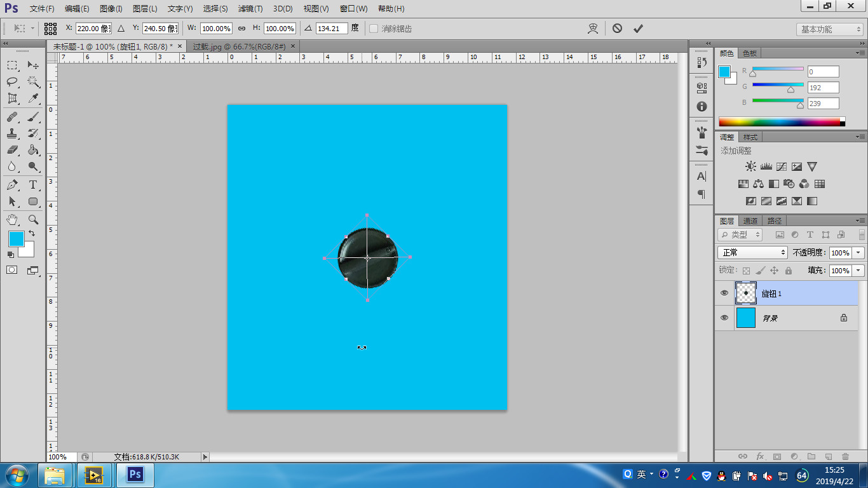Hide the 旋钮 1 layer
This screenshot has height=488, width=868.
coord(724,293)
